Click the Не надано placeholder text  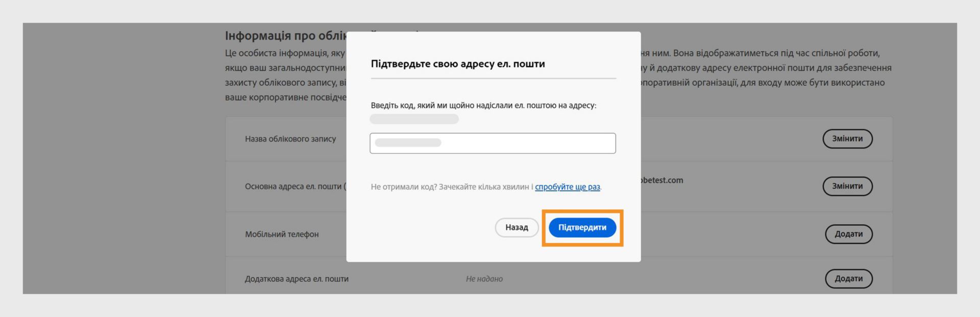pyautogui.click(x=484, y=279)
